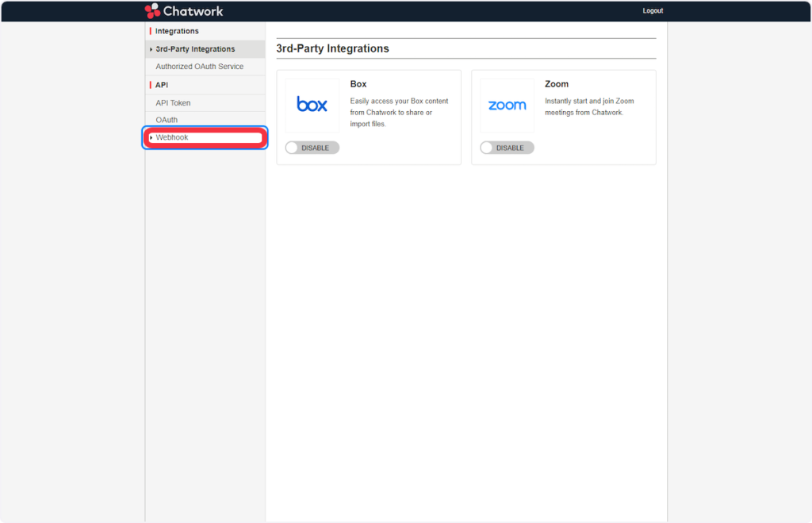The image size is (812, 523).
Task: Click the Chatwork wordmark text in header
Action: [193, 11]
